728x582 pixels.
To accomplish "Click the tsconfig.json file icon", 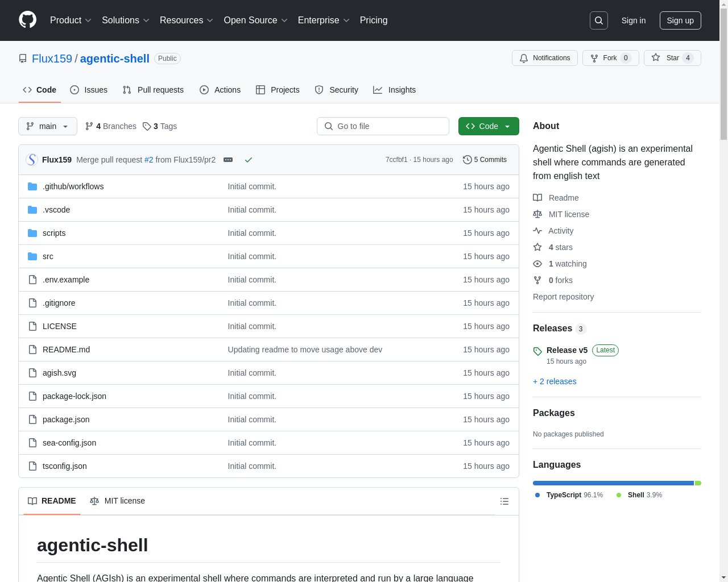I will (32, 466).
